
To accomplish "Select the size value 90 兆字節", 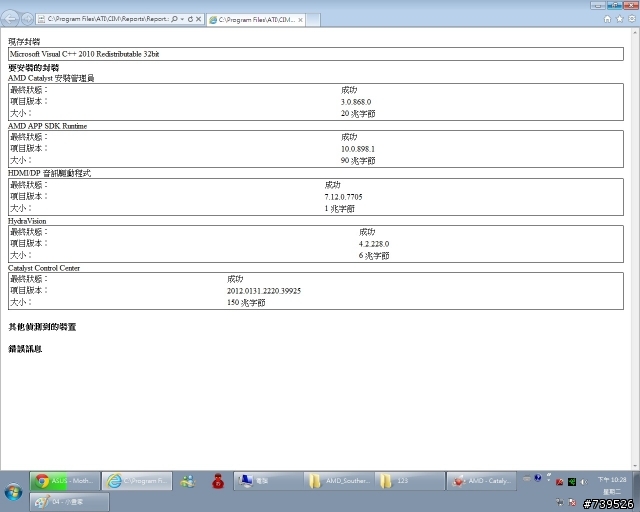I will (x=358, y=160).
